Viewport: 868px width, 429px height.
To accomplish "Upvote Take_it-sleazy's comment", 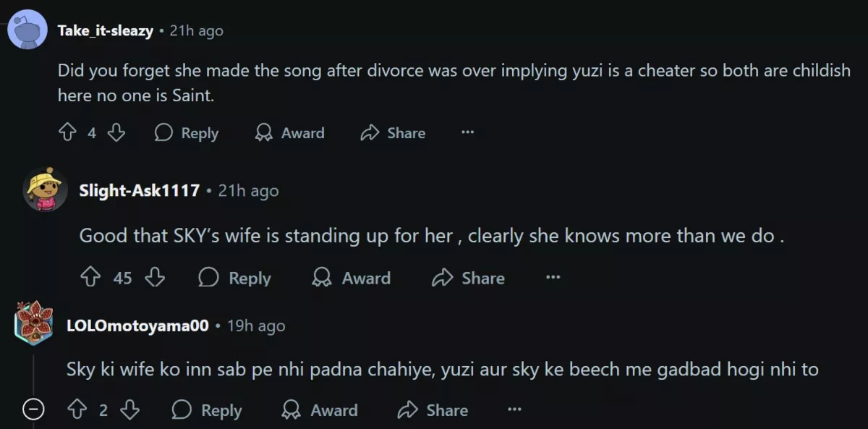I will [67, 133].
